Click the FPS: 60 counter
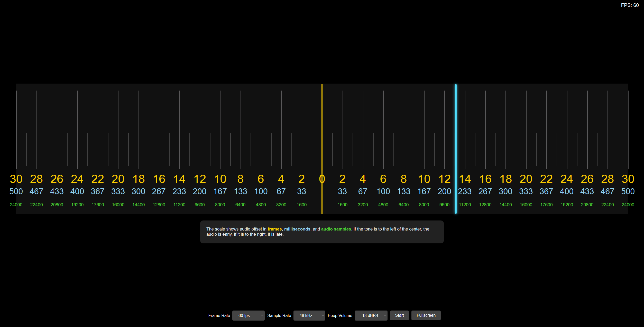Viewport: 644px width, 327px height. point(630,5)
